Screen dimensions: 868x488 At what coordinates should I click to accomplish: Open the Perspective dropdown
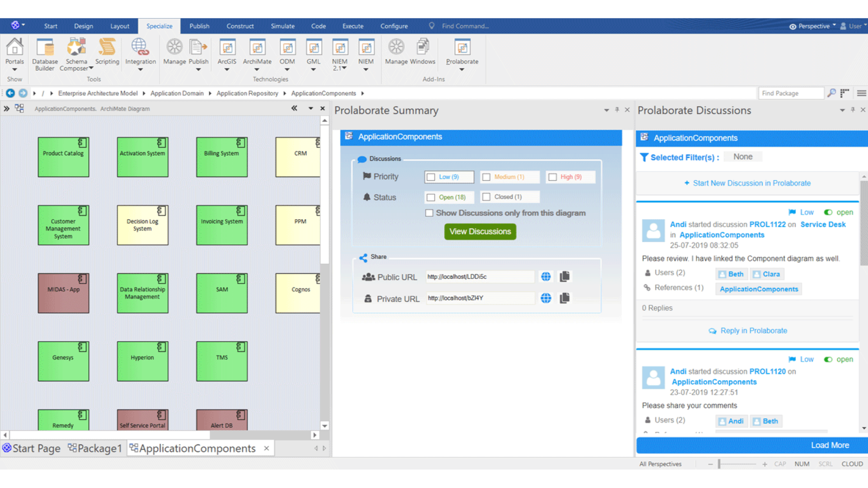click(x=812, y=26)
